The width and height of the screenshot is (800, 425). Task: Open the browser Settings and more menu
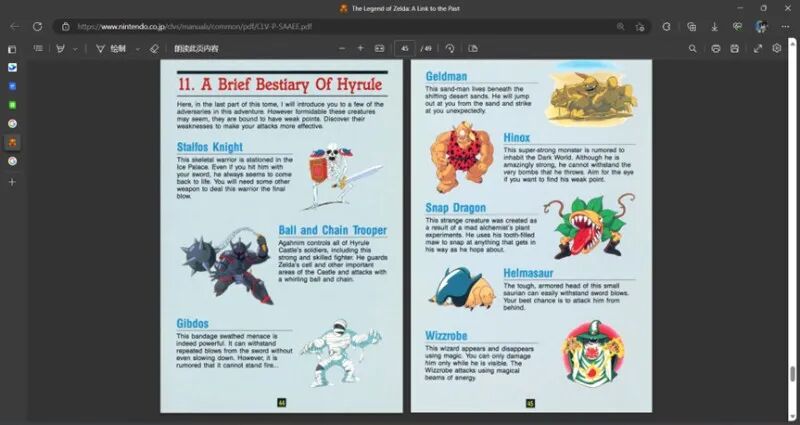pos(785,27)
